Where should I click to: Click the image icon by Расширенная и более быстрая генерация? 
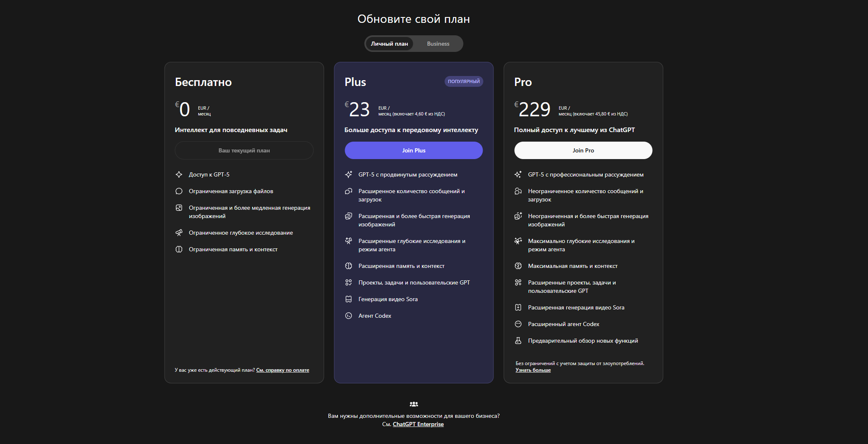click(348, 216)
